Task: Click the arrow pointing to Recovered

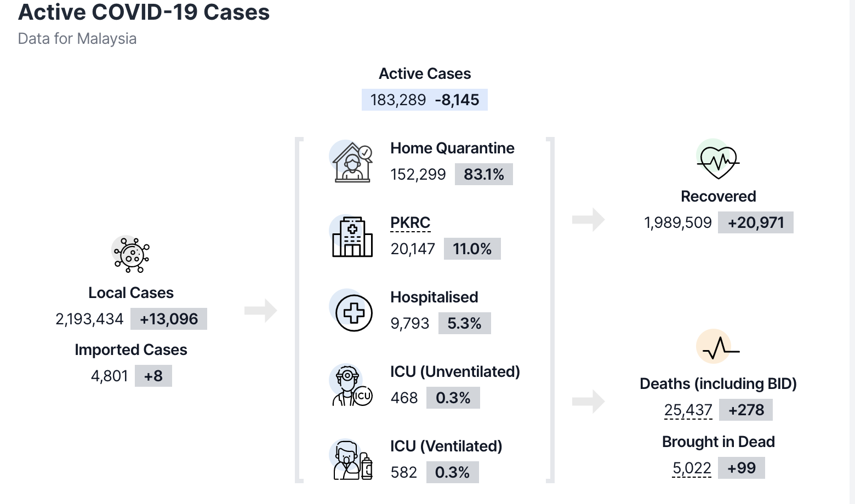Action: [588, 220]
